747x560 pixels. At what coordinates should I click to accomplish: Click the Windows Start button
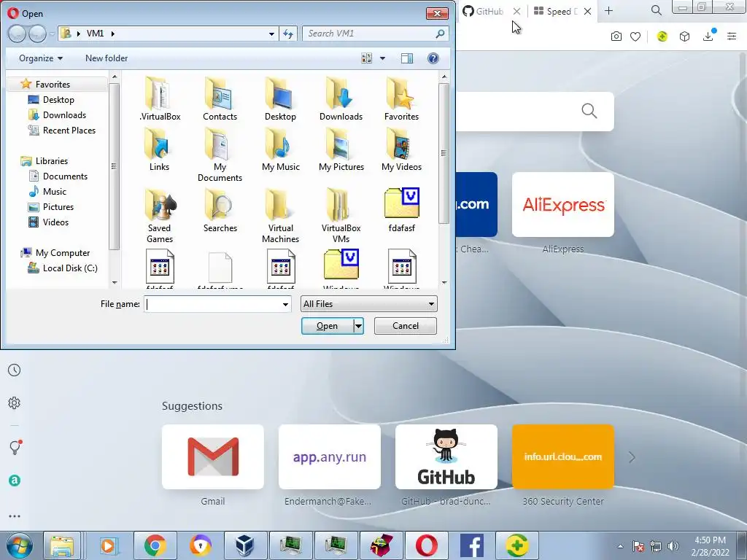pyautogui.click(x=20, y=545)
